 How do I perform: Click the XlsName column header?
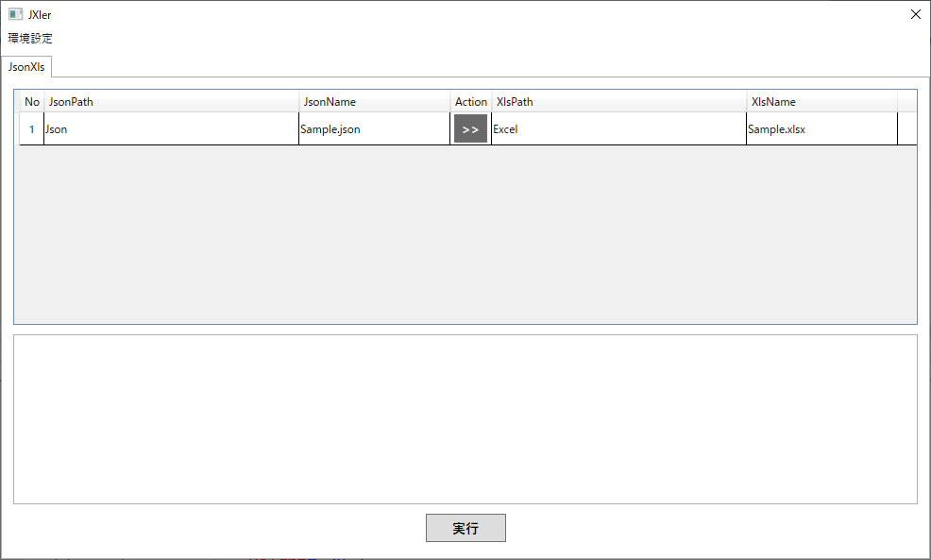(820, 101)
